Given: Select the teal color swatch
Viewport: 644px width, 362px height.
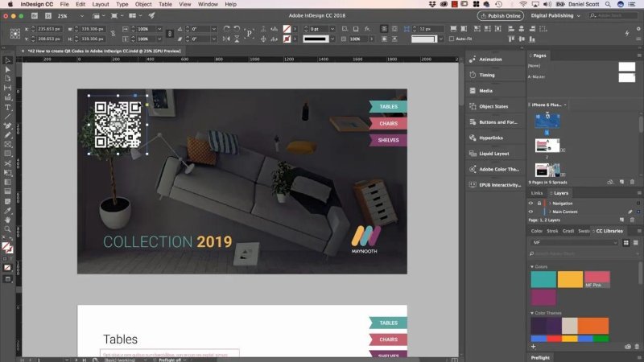Looking at the screenshot, I should (x=543, y=279).
